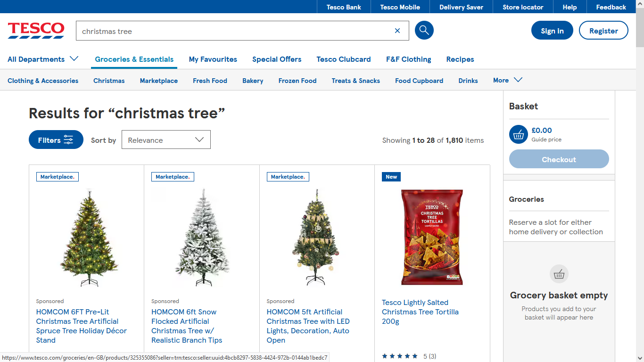Click inside the christmas tree search field
644x362 pixels.
click(x=233, y=31)
